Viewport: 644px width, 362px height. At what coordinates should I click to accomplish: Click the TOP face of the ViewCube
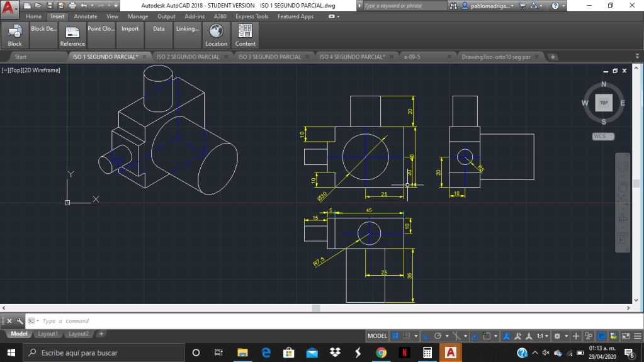pyautogui.click(x=603, y=103)
